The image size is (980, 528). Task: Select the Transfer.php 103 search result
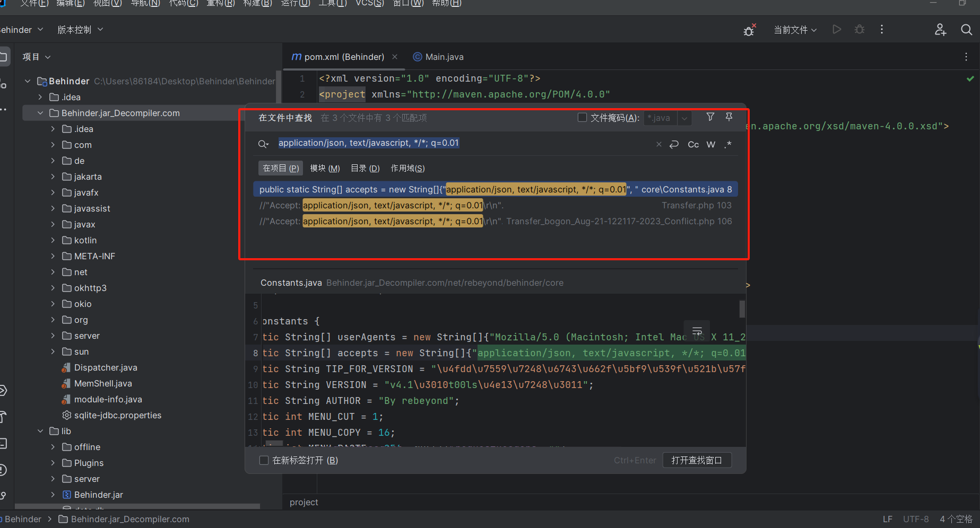(496, 205)
